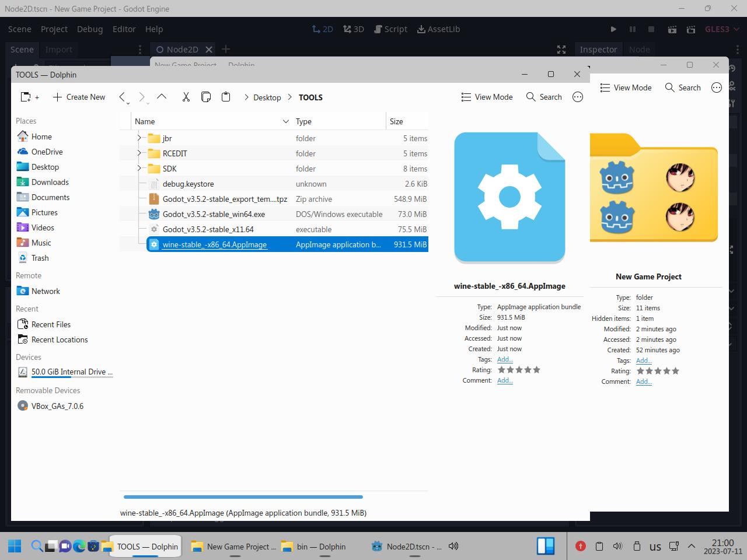Paste clipboard contents in Dolphin toolbar
Screen dimensions: 747x560
point(226,97)
